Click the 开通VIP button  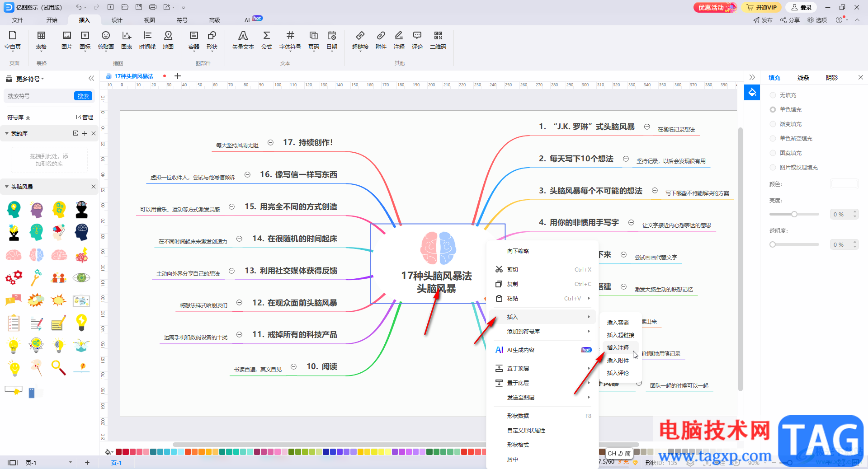(762, 7)
